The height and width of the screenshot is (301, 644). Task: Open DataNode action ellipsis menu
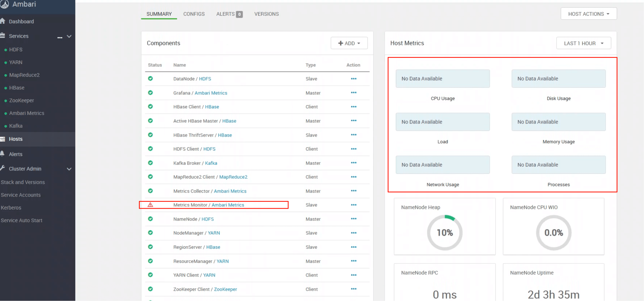pyautogui.click(x=353, y=79)
